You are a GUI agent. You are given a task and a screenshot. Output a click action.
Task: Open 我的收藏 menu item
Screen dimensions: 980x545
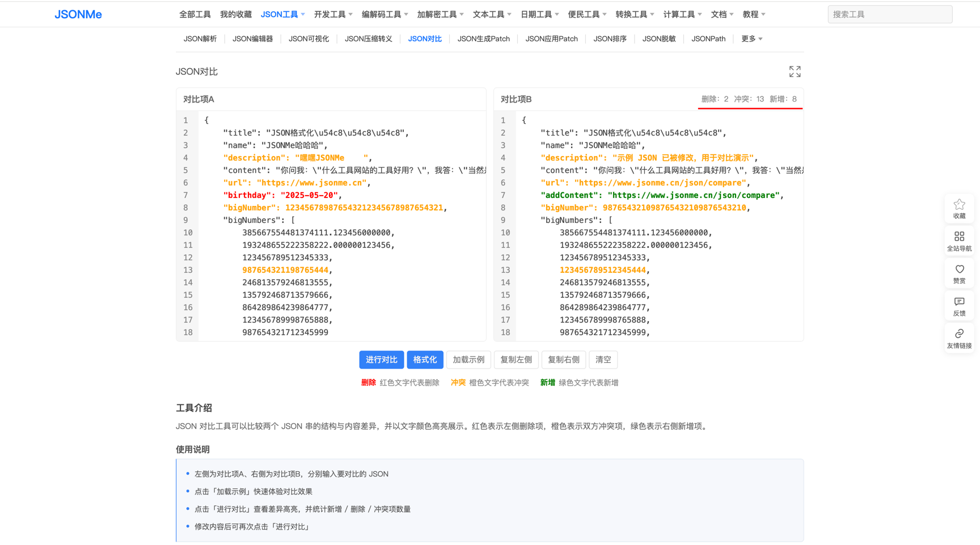click(x=235, y=14)
